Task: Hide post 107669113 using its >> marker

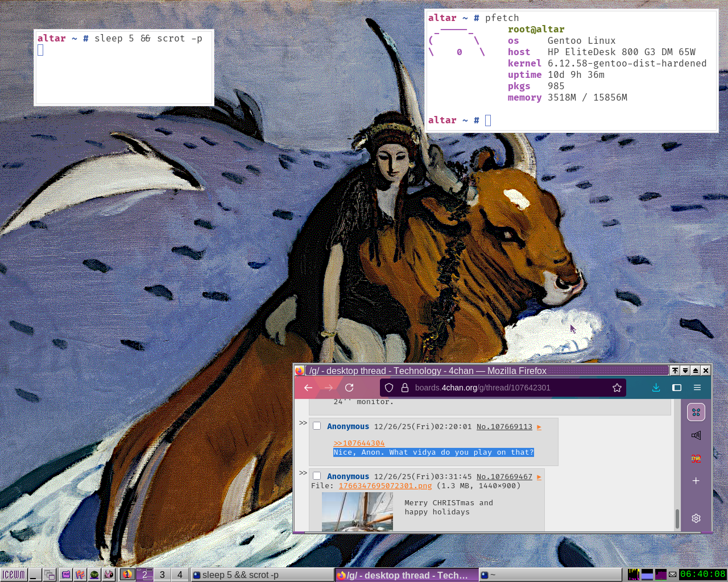Action: 303,423
